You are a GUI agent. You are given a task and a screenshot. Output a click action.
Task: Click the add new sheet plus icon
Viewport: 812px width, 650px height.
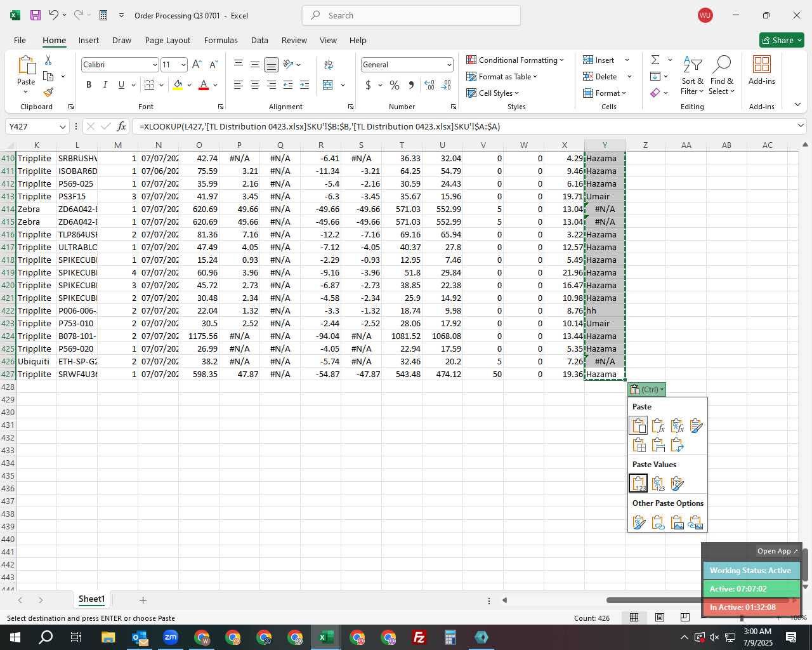(143, 600)
